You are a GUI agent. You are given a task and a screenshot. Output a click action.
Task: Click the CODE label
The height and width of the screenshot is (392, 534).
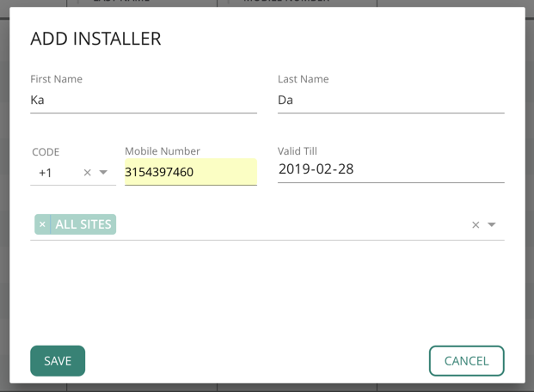[x=46, y=152]
